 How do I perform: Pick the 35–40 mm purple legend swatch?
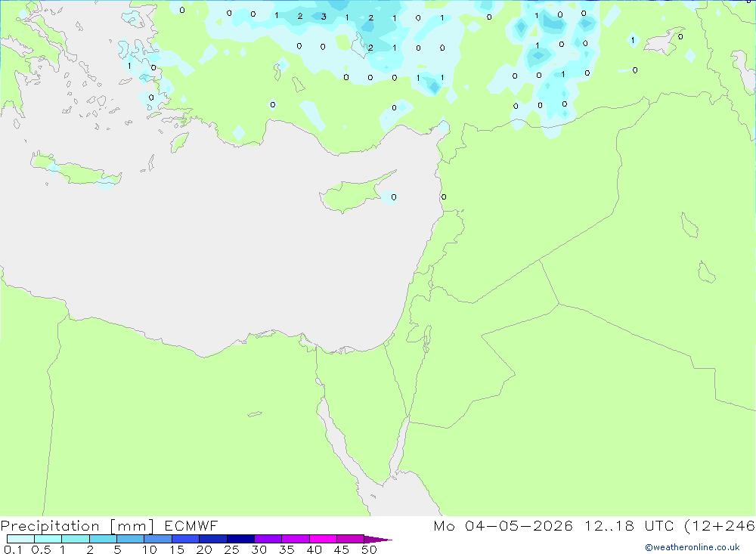pos(296,539)
